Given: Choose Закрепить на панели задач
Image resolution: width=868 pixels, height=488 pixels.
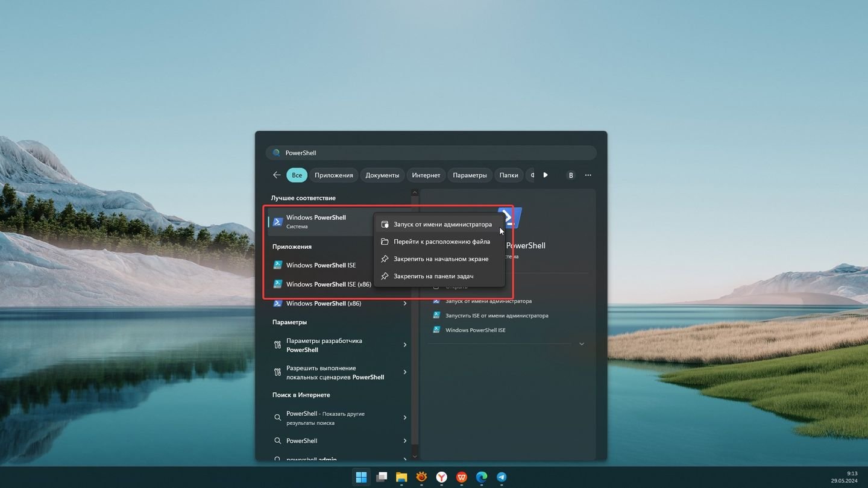Looking at the screenshot, I should coord(439,276).
